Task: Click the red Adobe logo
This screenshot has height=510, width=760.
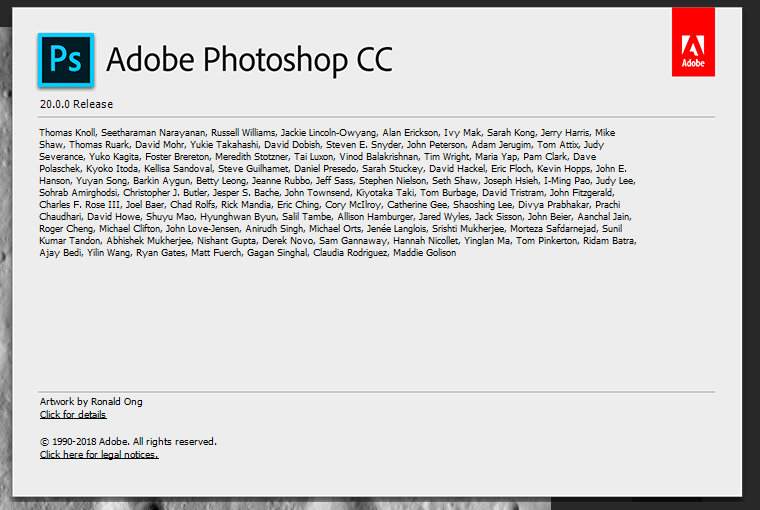Action: click(693, 42)
